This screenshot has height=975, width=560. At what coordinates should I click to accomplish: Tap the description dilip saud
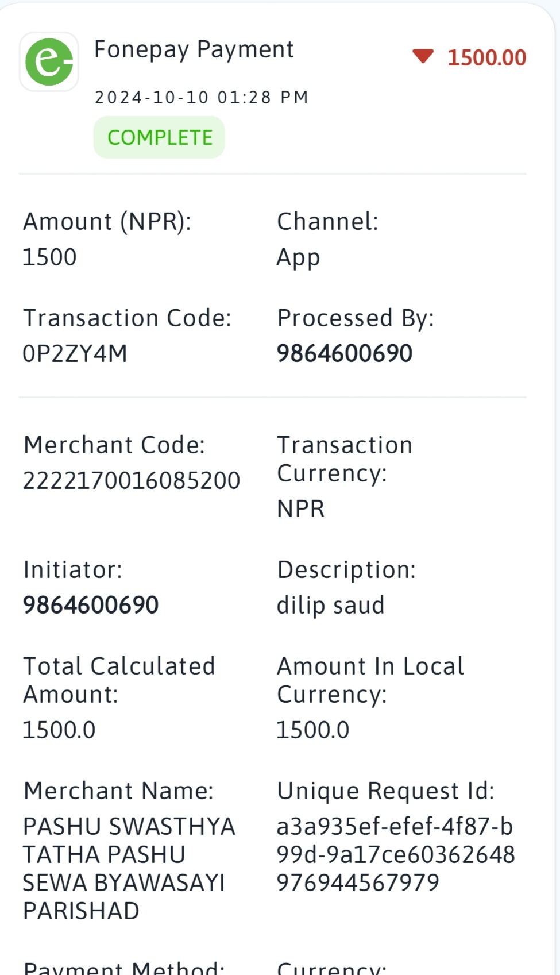click(x=330, y=606)
